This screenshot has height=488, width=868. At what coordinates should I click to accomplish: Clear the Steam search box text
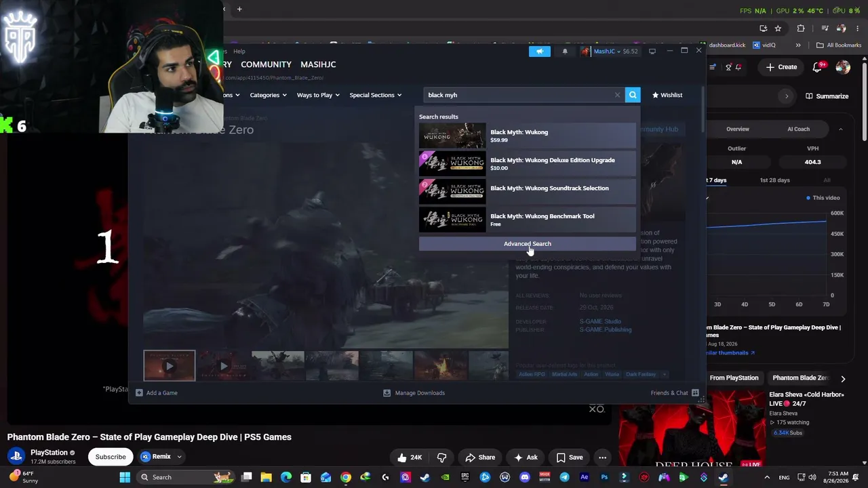point(617,95)
